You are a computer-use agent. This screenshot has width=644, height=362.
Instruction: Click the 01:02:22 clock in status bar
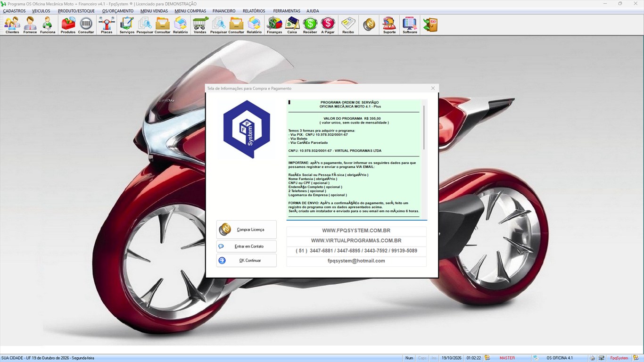tap(473, 358)
